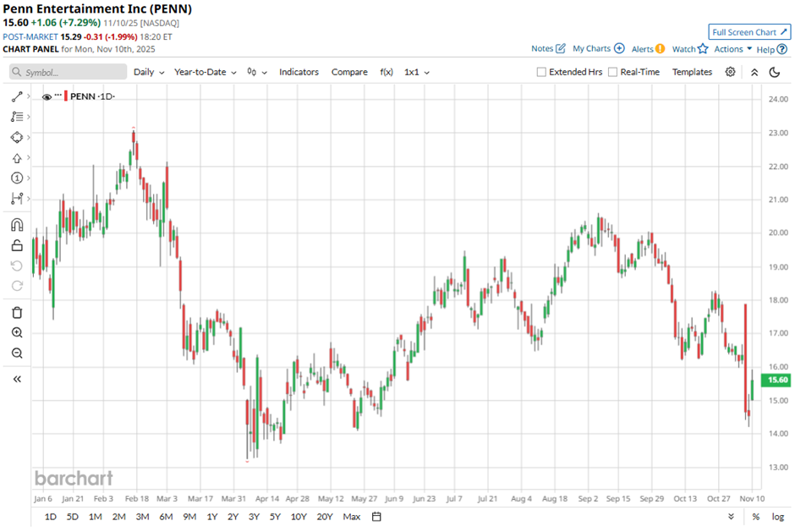Toggle percent scale button

[756, 517]
